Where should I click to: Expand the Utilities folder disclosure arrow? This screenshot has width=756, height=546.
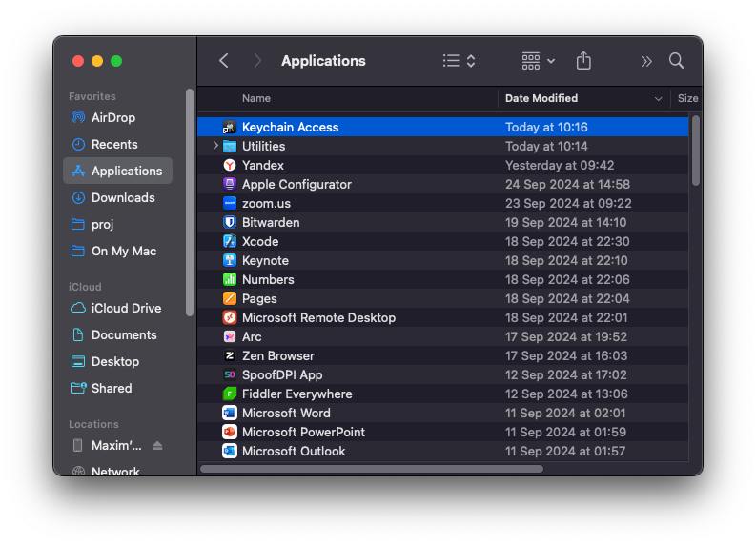pyautogui.click(x=215, y=146)
